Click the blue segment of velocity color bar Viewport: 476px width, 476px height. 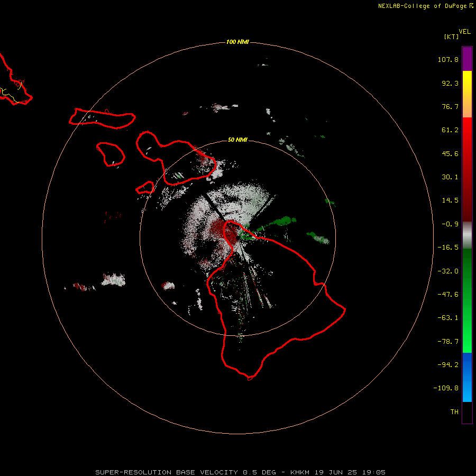click(x=467, y=377)
